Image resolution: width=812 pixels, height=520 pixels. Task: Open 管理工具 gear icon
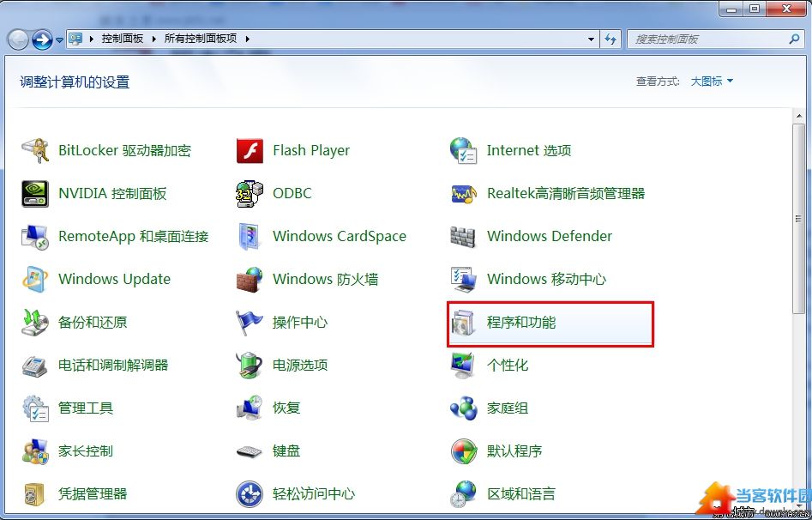coord(34,408)
